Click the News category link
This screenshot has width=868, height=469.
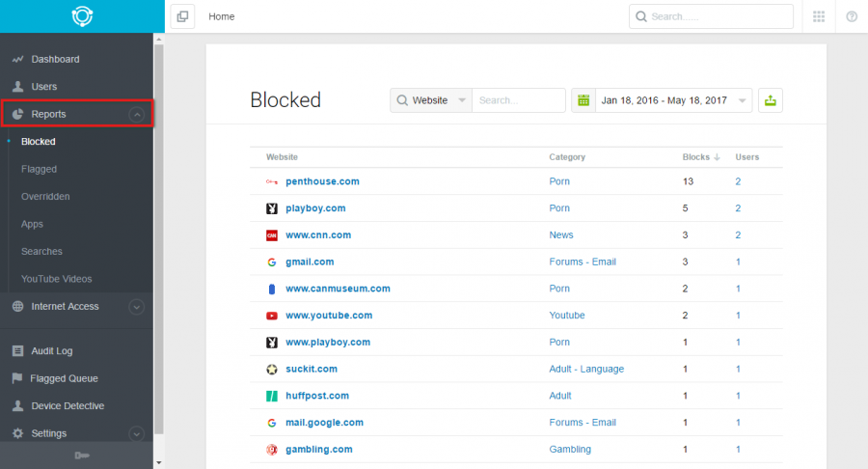(560, 235)
